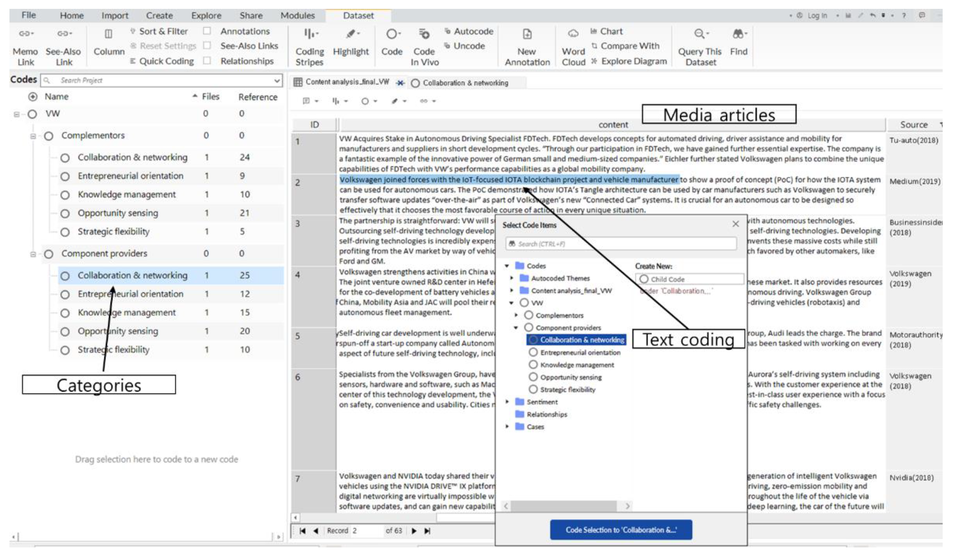Viewport: 957px width, 560px height.
Task: Toggle the See-Also Links checkbox
Action: (207, 46)
